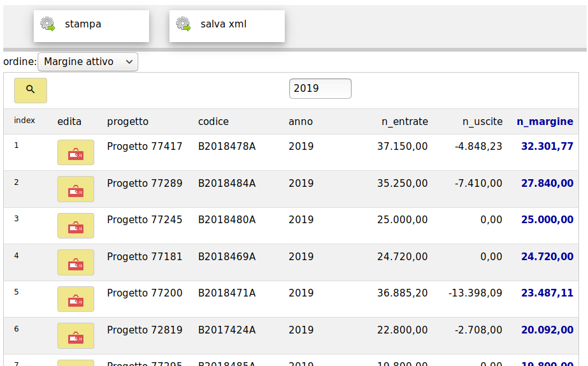Click entrate value 36.885,20
This screenshot has height=366, width=588.
(x=403, y=293)
